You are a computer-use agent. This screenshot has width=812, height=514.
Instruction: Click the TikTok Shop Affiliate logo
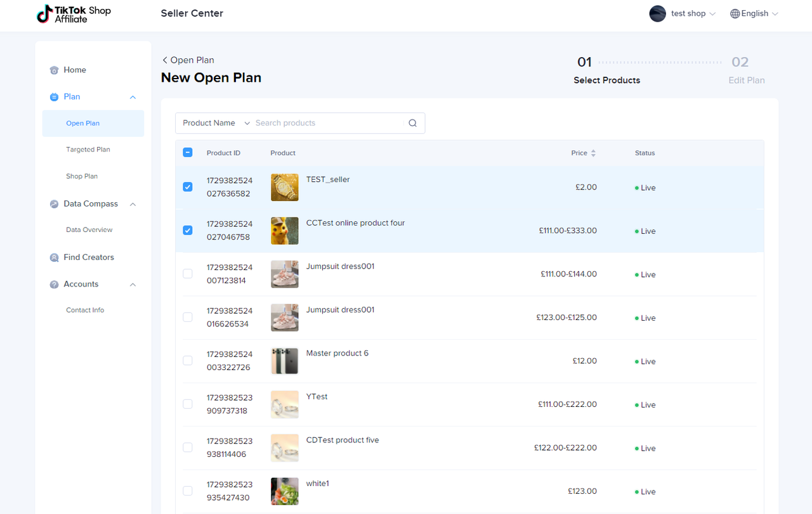point(74,14)
